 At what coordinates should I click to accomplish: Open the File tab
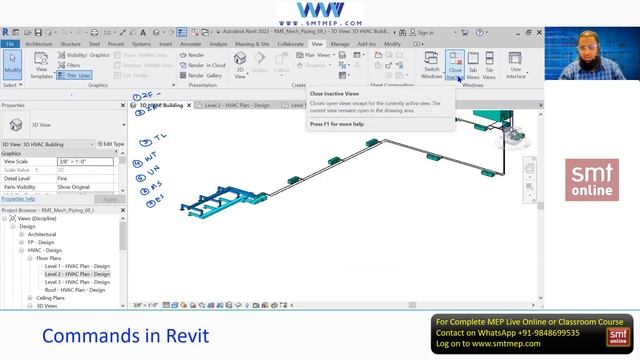10,44
